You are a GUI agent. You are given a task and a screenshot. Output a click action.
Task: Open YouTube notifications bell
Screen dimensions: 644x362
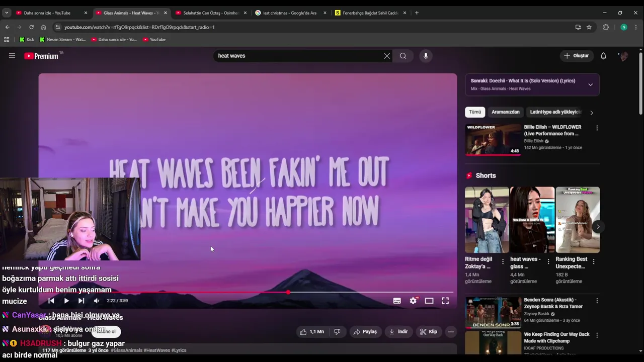point(603,56)
